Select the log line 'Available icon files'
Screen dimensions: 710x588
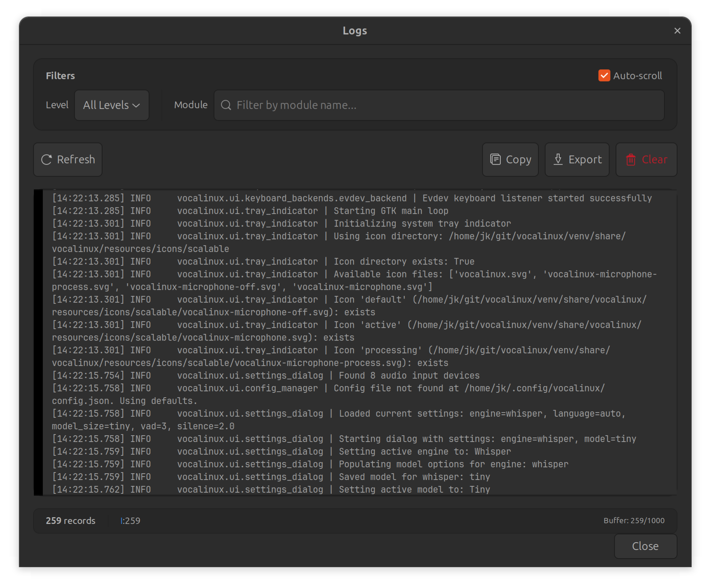pos(355,281)
